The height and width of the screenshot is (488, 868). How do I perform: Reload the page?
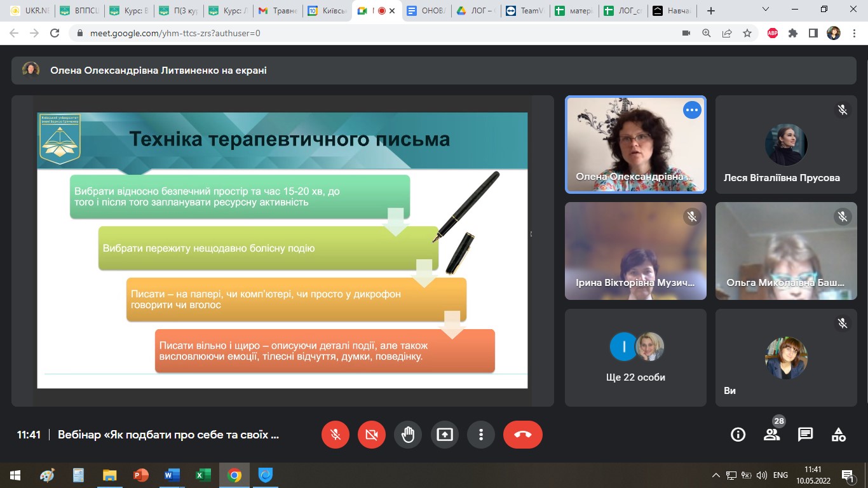(55, 33)
